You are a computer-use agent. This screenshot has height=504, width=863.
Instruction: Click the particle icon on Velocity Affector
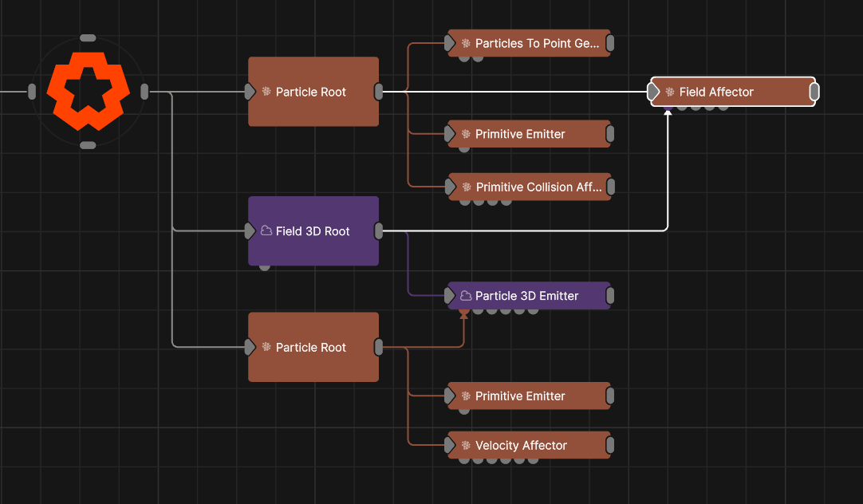point(466,446)
